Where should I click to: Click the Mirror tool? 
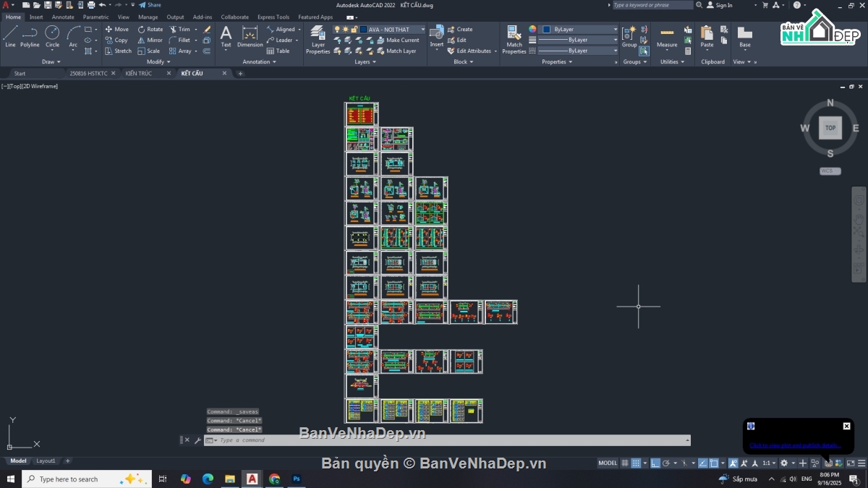click(x=150, y=40)
